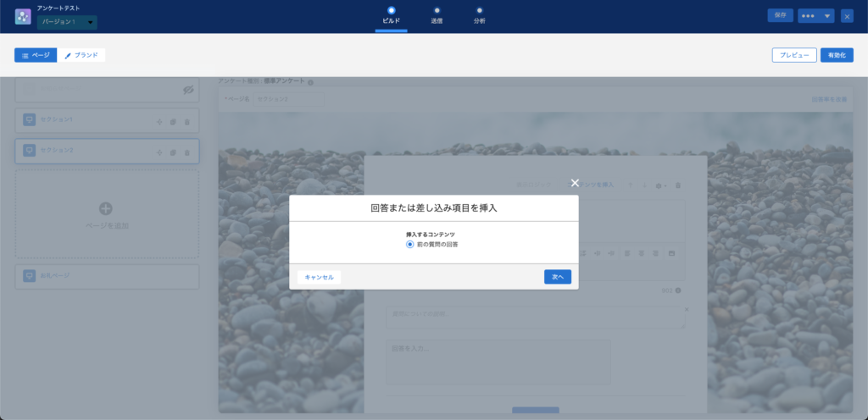Click the outdent icon in editor toolbar
The width and height of the screenshot is (868, 420).
(x=611, y=253)
